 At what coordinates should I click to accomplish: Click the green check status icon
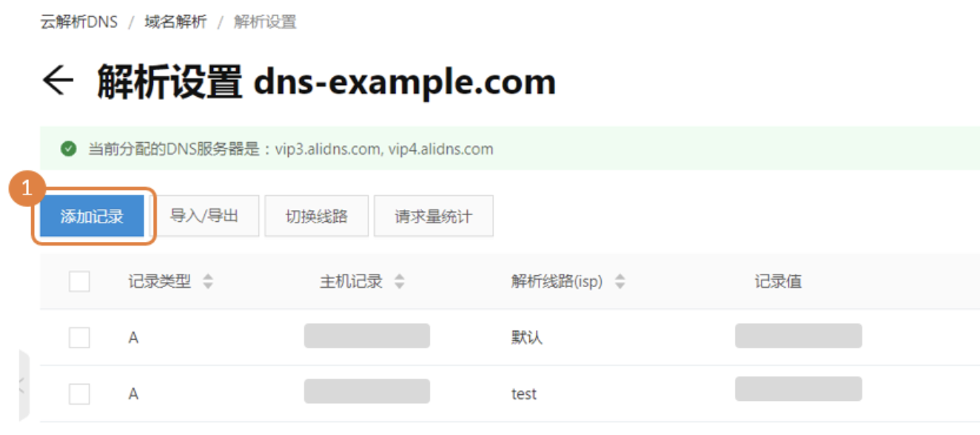click(68, 149)
